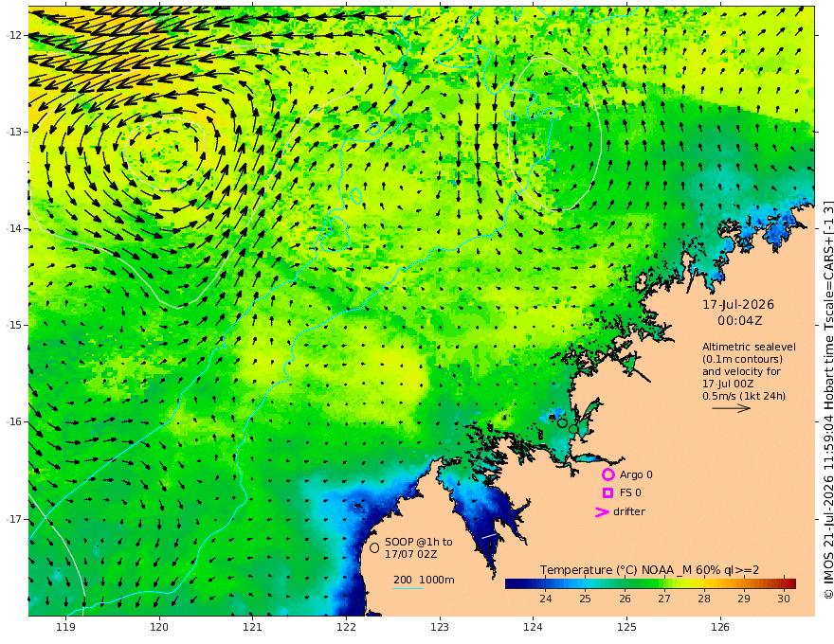The image size is (834, 644).
Task: Click the 24 tick on temperature scale
Action: point(545,599)
